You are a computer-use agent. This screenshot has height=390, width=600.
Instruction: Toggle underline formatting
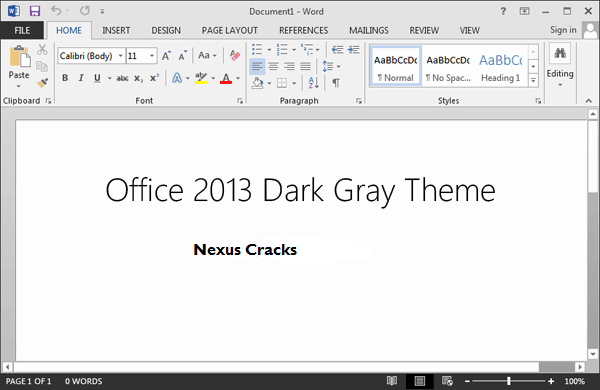pyautogui.click(x=97, y=78)
